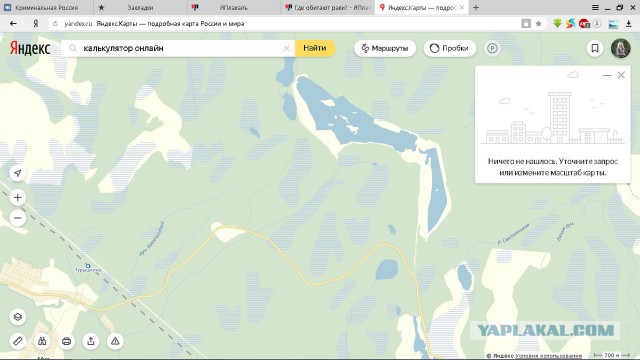Bookmark page with the star icon
Image resolution: width=640 pixels, height=360 pixels.
pyautogui.click(x=539, y=24)
